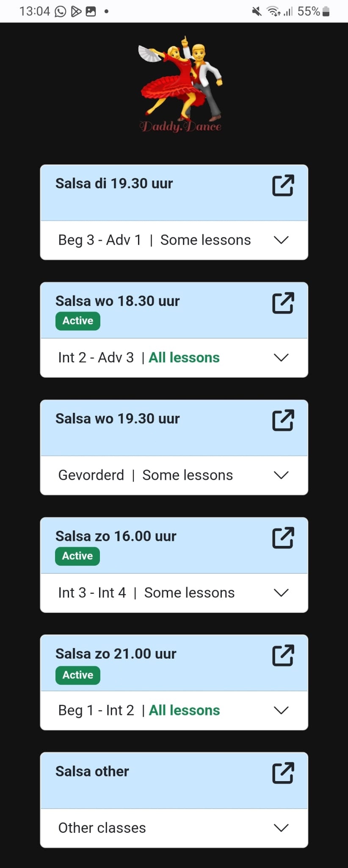Tap the Salsa other card title

click(92, 771)
